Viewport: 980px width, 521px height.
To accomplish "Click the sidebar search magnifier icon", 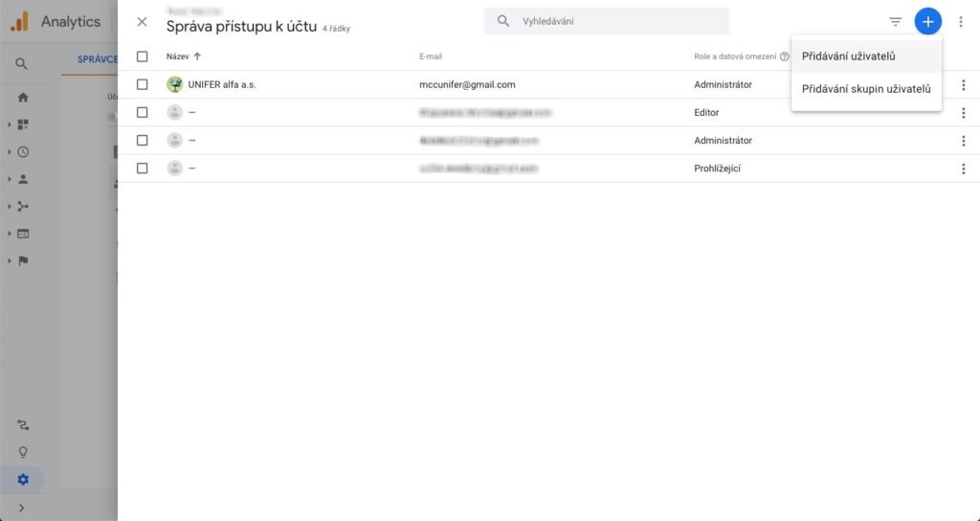I will [22, 64].
